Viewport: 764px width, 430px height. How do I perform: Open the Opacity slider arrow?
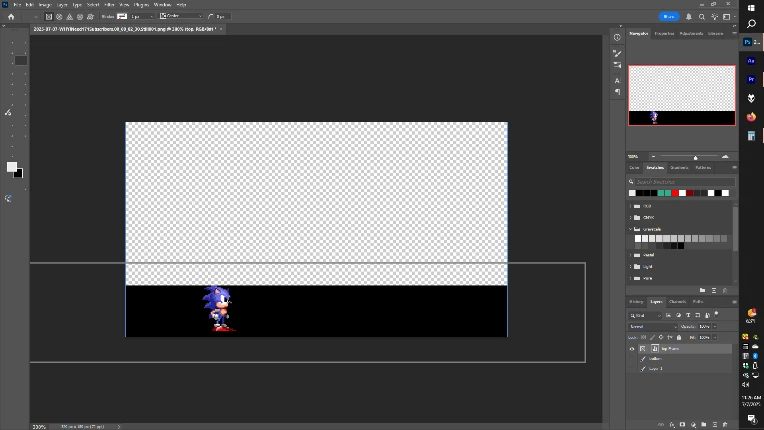click(x=715, y=327)
